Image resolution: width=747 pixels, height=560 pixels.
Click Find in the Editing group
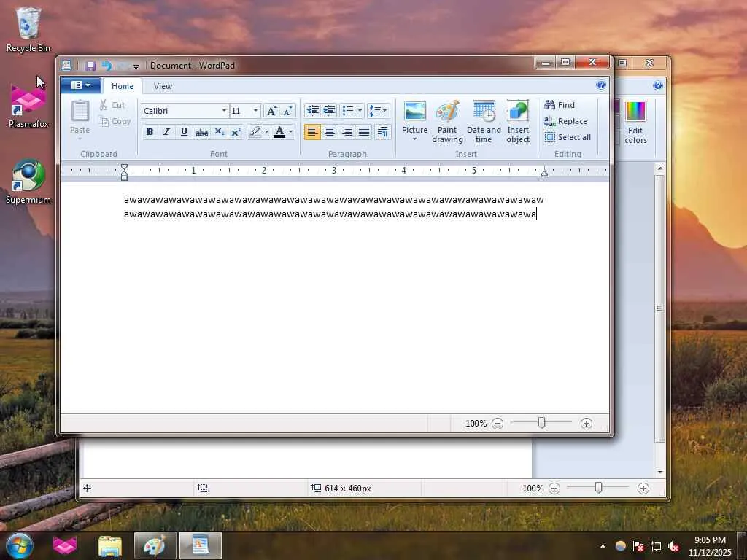[x=560, y=105]
